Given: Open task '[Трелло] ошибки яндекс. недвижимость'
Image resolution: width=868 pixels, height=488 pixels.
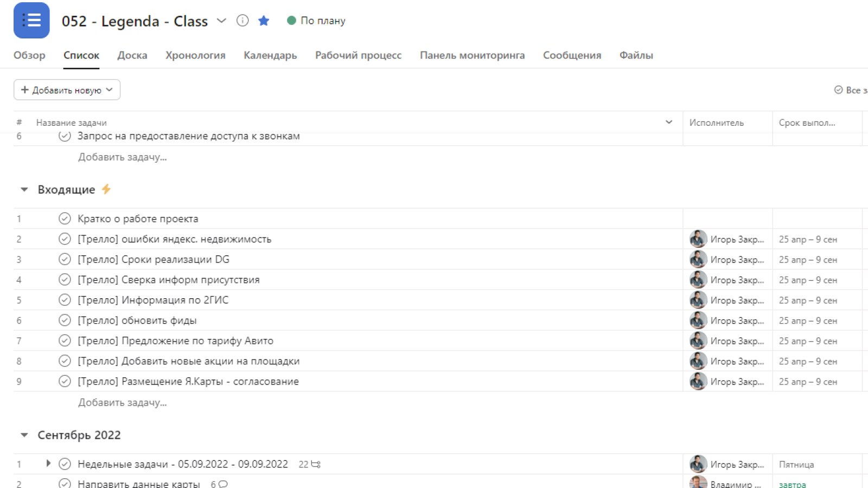Looking at the screenshot, I should (x=174, y=239).
